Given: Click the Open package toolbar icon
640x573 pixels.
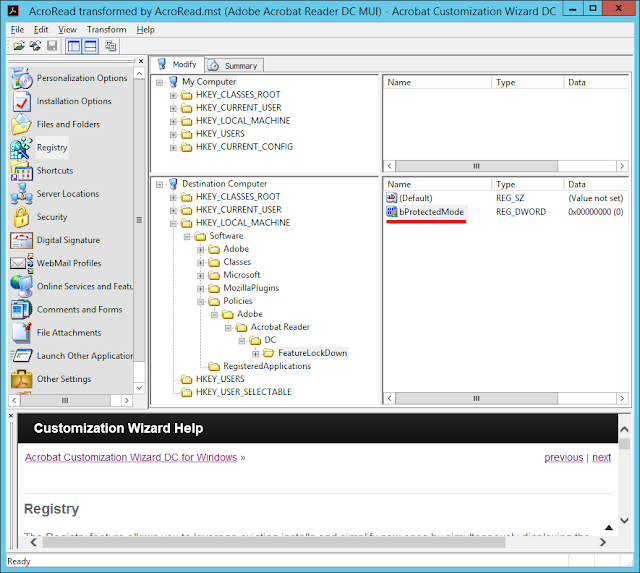Looking at the screenshot, I should click(19, 46).
